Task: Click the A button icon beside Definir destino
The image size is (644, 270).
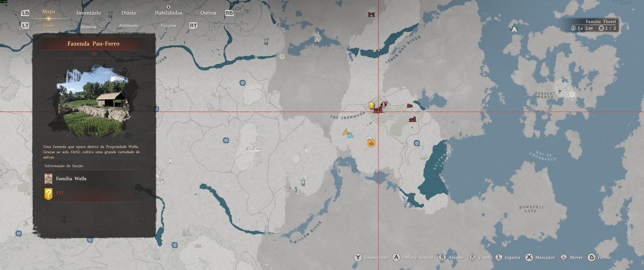Action: [x=396, y=258]
